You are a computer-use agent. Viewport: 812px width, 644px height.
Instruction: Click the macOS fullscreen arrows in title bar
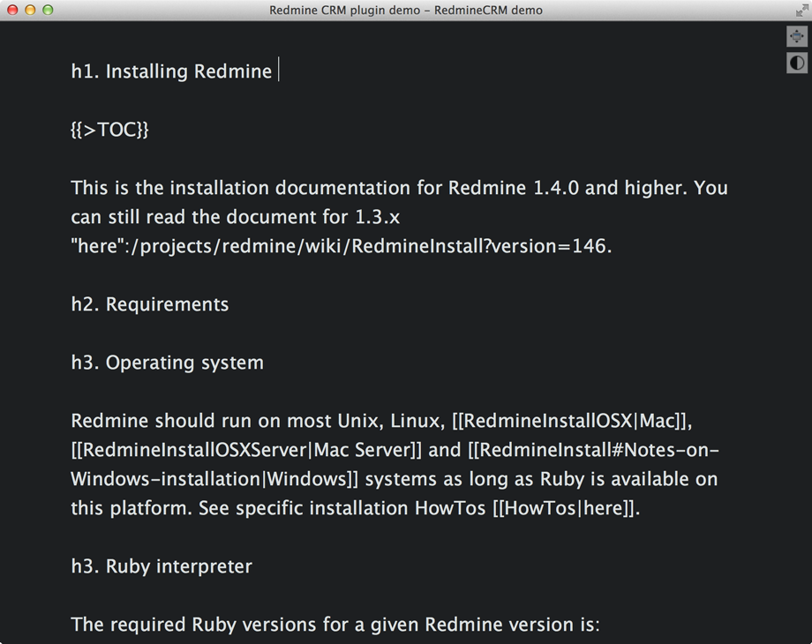click(x=801, y=11)
